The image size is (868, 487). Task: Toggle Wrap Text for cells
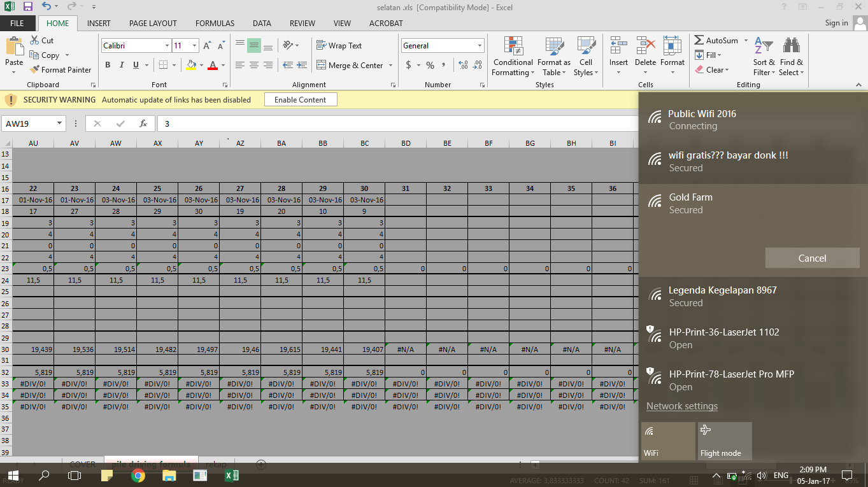coord(339,46)
